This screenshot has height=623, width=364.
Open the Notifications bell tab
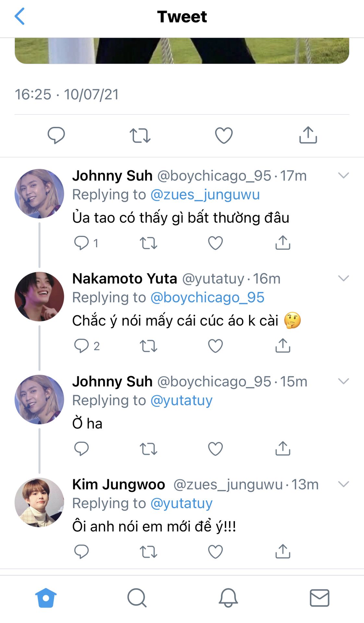click(x=228, y=598)
